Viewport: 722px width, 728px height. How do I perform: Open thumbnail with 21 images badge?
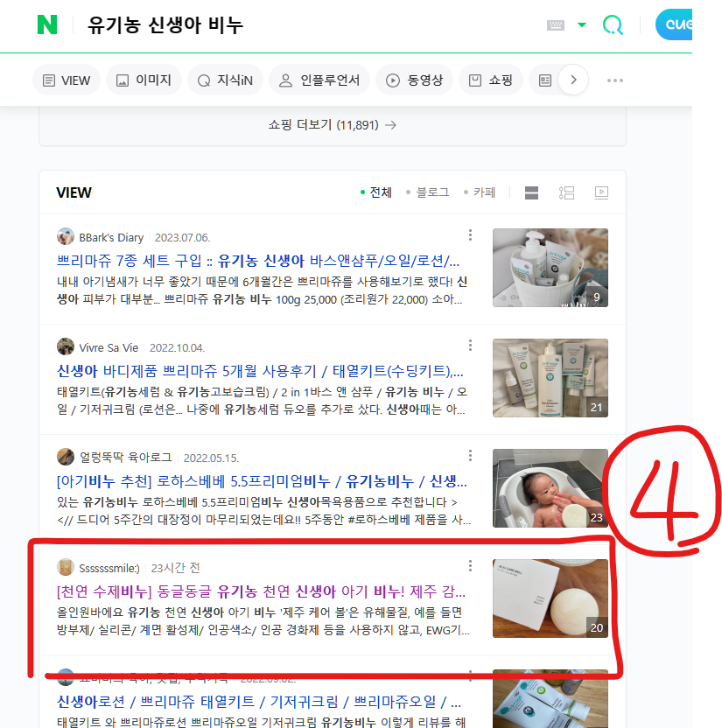pyautogui.click(x=550, y=377)
